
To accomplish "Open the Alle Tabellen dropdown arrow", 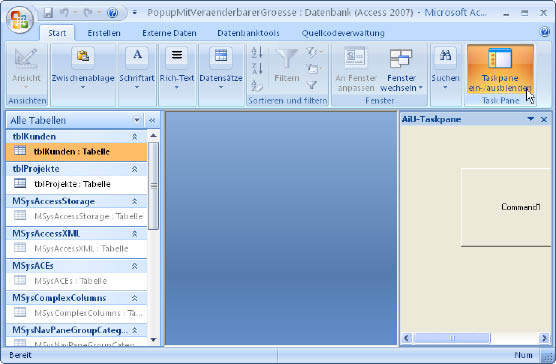I will click(x=137, y=120).
